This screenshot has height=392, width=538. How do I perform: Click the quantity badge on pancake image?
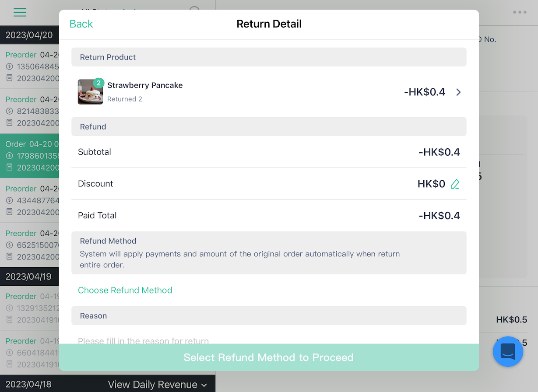click(x=98, y=83)
